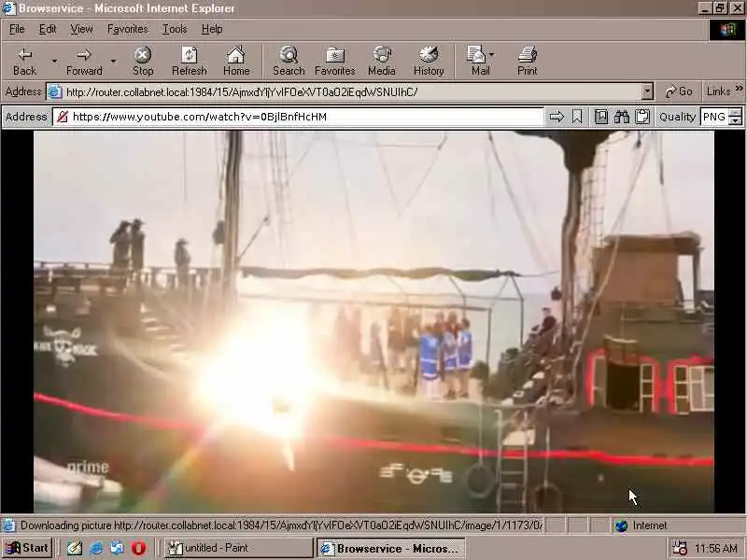Print the page via Print icon
This screenshot has width=747, height=560.
[x=527, y=61]
